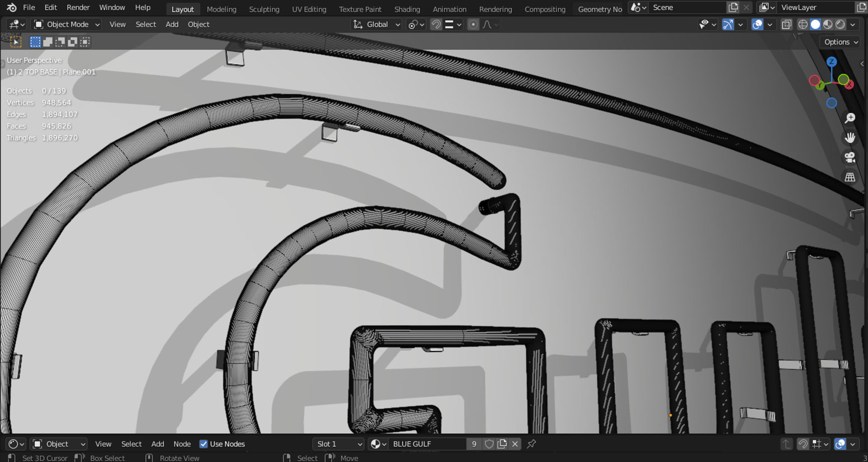Open the Edit menu
868x462 pixels.
(51, 8)
